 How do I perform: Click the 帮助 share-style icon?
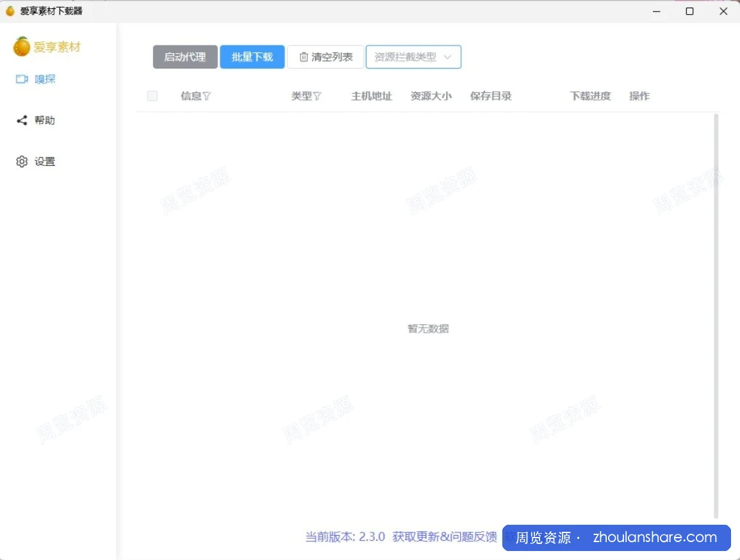pyautogui.click(x=22, y=120)
